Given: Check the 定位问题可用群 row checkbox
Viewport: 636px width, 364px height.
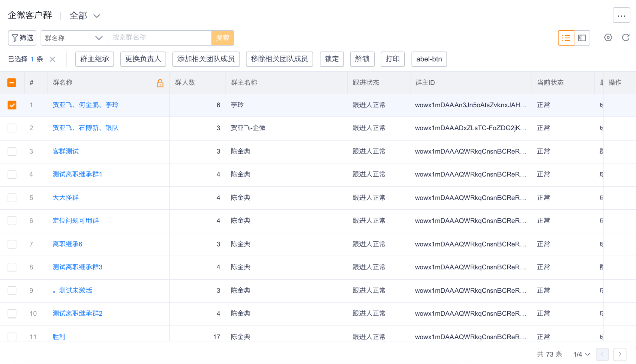Looking at the screenshot, I should click(x=12, y=221).
